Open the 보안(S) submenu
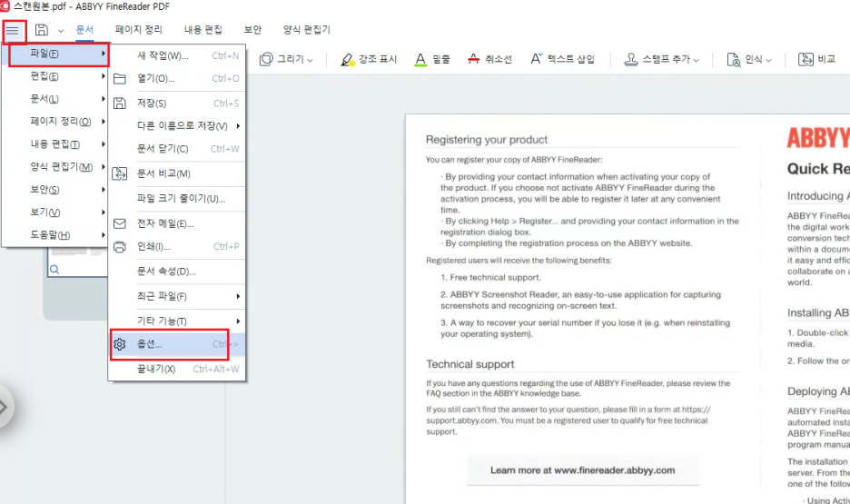The image size is (850, 504). tap(54, 190)
